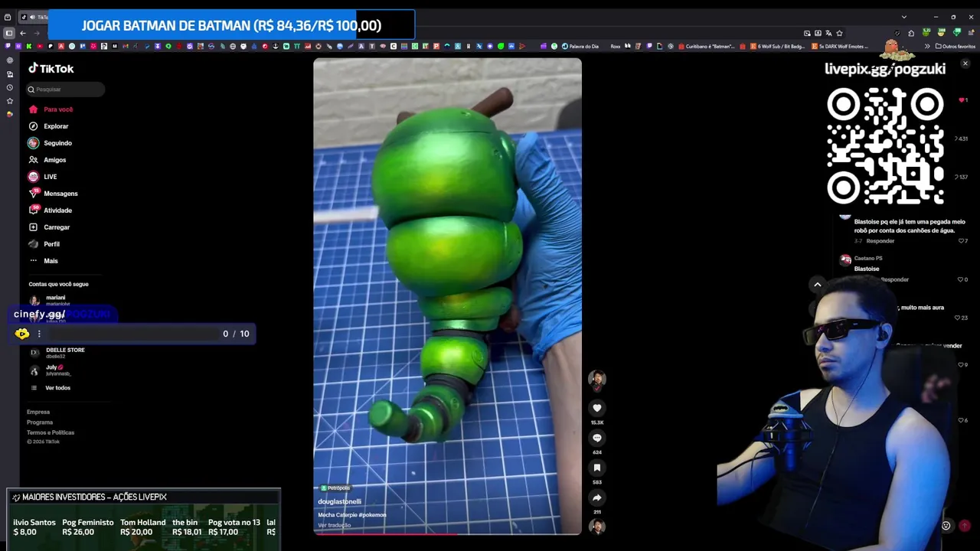The width and height of the screenshot is (980, 551).
Task: Open Mensagens inbox
Action: pyautogui.click(x=53, y=194)
